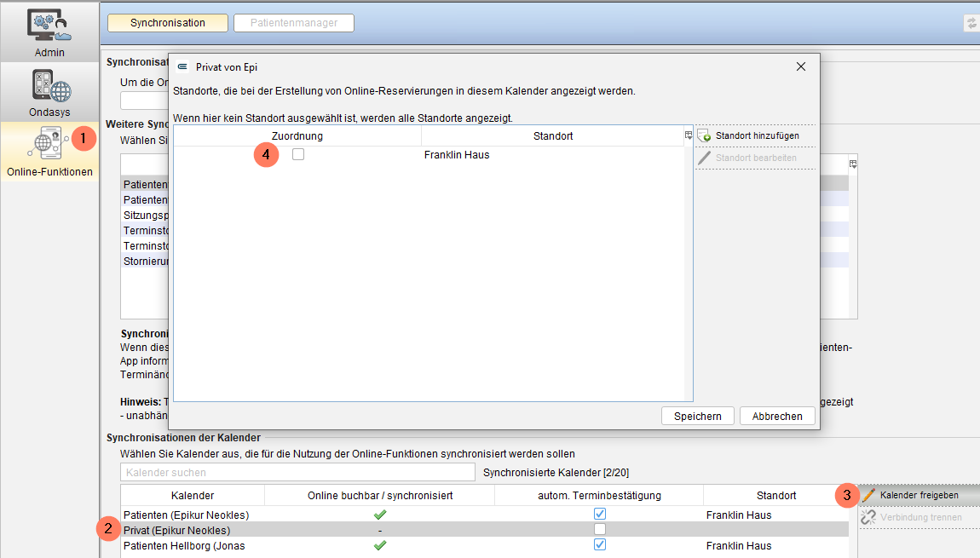Image resolution: width=980 pixels, height=558 pixels.
Task: Click the Standort bearbeiten pencil icon
Action: pos(705,158)
